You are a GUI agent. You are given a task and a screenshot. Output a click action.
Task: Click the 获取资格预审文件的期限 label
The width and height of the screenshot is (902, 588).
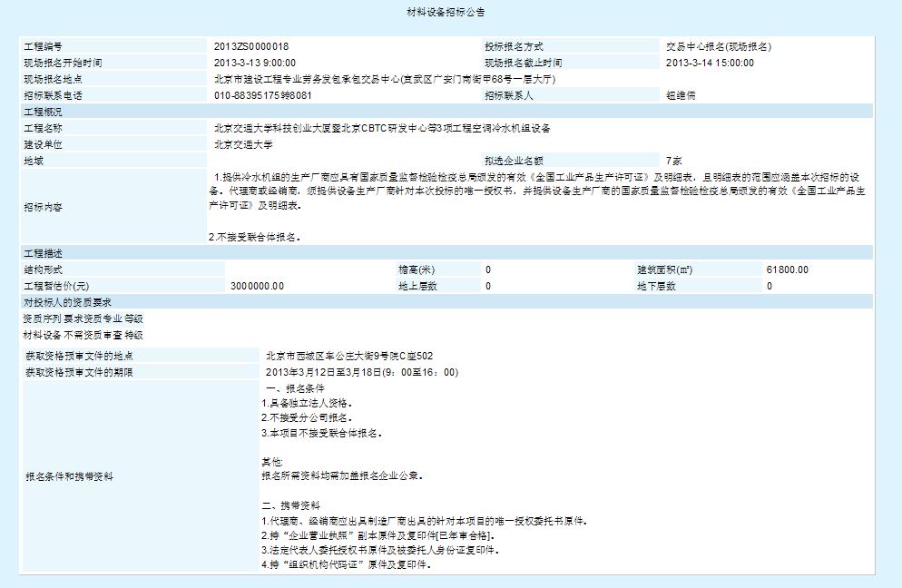click(79, 372)
